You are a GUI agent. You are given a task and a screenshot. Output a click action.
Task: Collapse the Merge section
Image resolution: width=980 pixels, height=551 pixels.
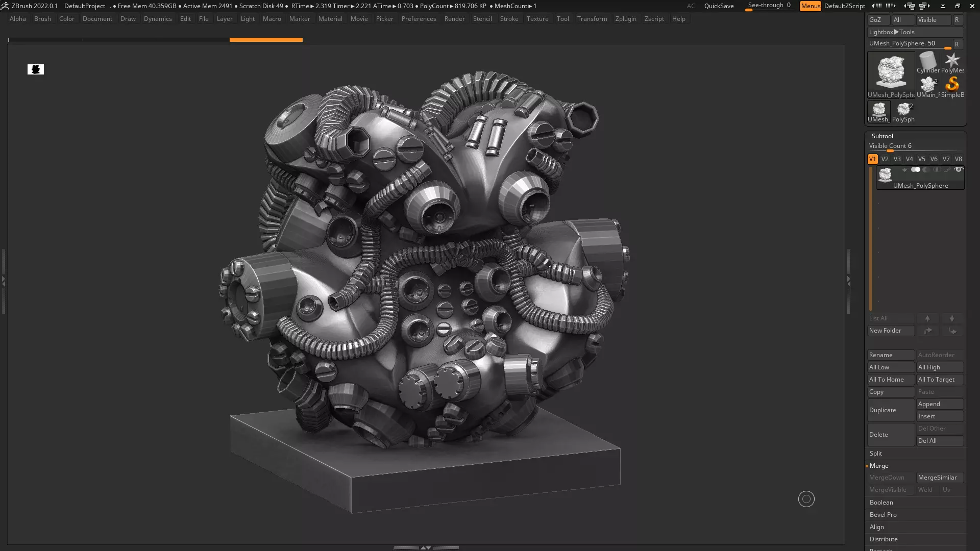879,466
